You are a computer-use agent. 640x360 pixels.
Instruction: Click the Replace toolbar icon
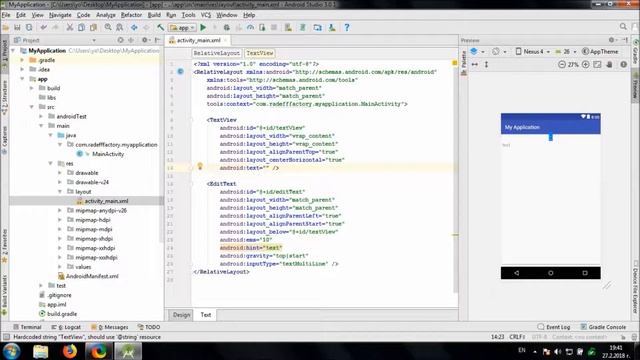(x=120, y=28)
